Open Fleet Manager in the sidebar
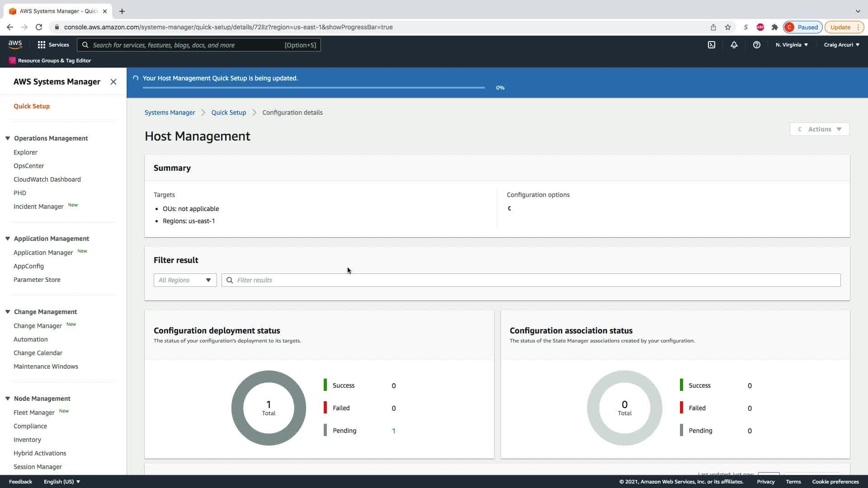Viewport: 868px width, 488px height. [34, 413]
